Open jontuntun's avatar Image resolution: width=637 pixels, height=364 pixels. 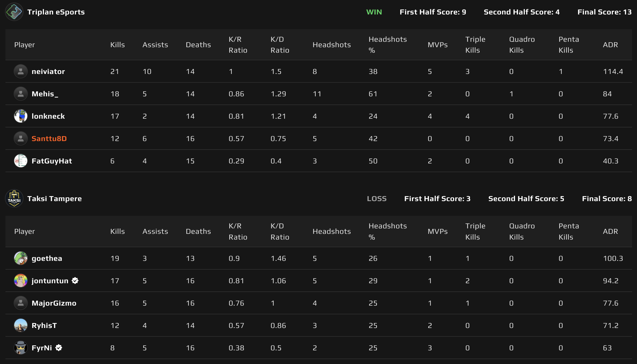(20, 281)
